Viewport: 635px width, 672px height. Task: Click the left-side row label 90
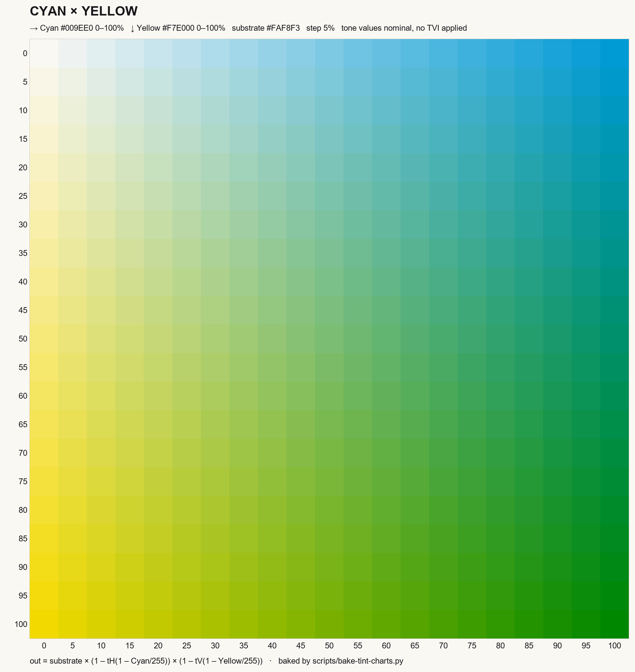click(x=23, y=567)
